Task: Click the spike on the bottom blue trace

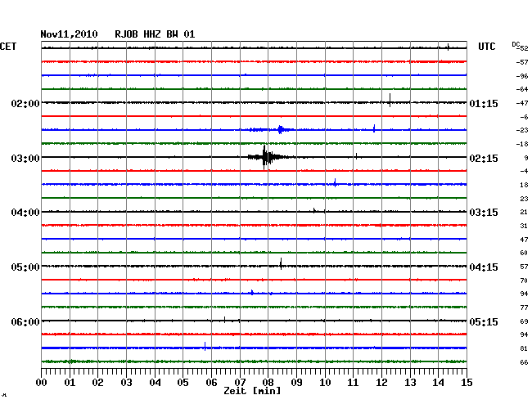Action: click(x=205, y=347)
